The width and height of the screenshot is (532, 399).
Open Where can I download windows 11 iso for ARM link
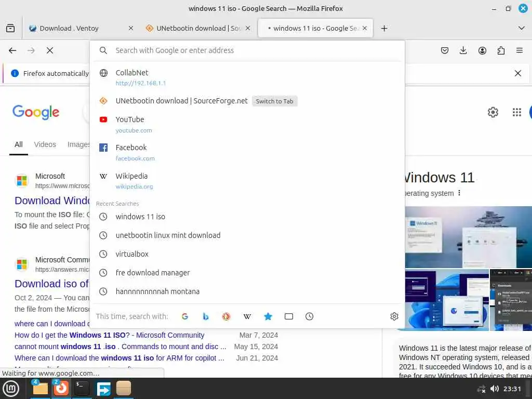[119, 358]
